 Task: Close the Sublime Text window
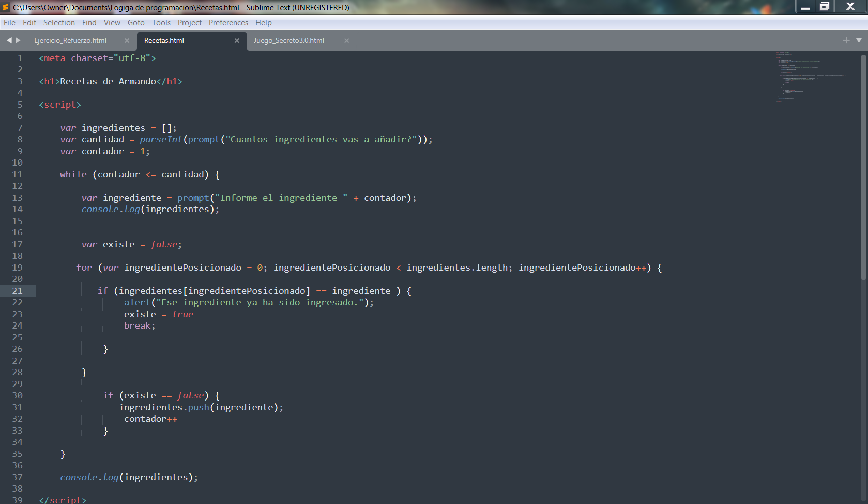pyautogui.click(x=850, y=6)
